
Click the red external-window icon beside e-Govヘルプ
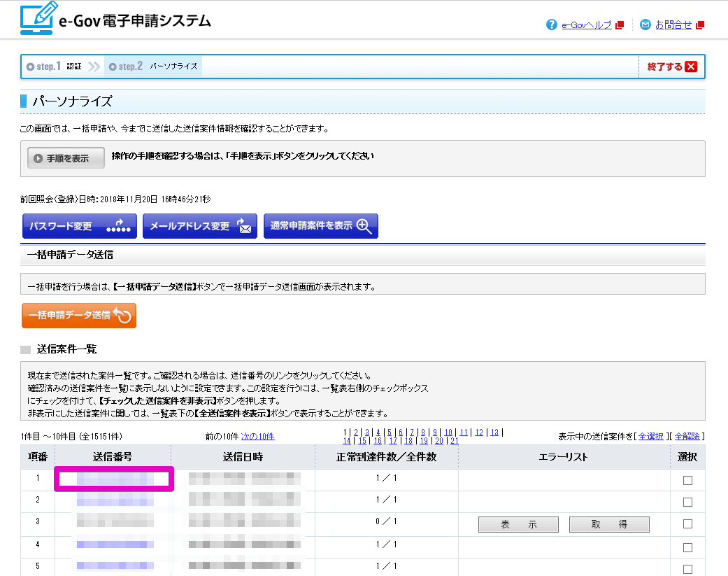620,25
